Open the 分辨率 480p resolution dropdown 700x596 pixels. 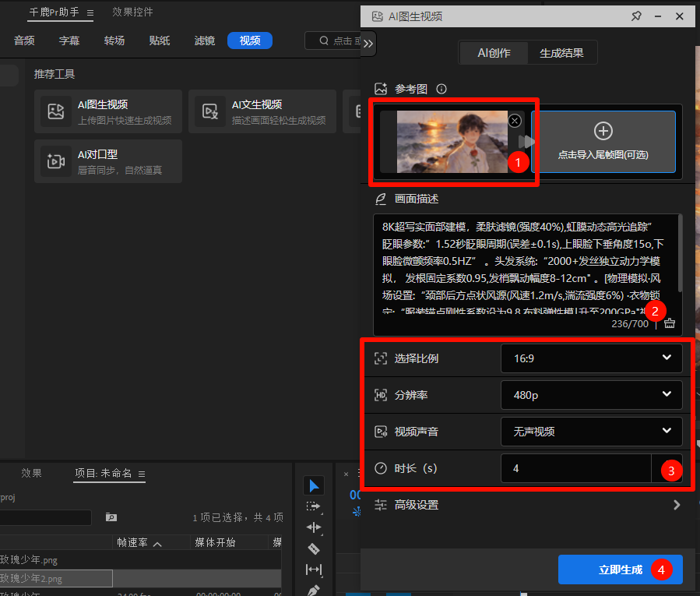pyautogui.click(x=591, y=395)
